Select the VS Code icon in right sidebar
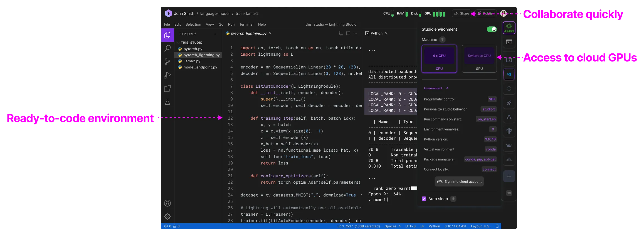644x236 pixels. coord(509,74)
